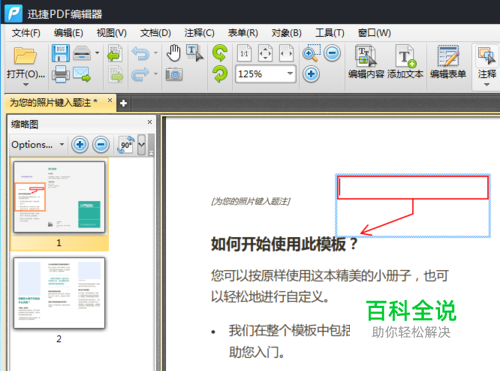The width and height of the screenshot is (500, 371).
Task: Zoom in with toolbar plus button
Action: 311,74
